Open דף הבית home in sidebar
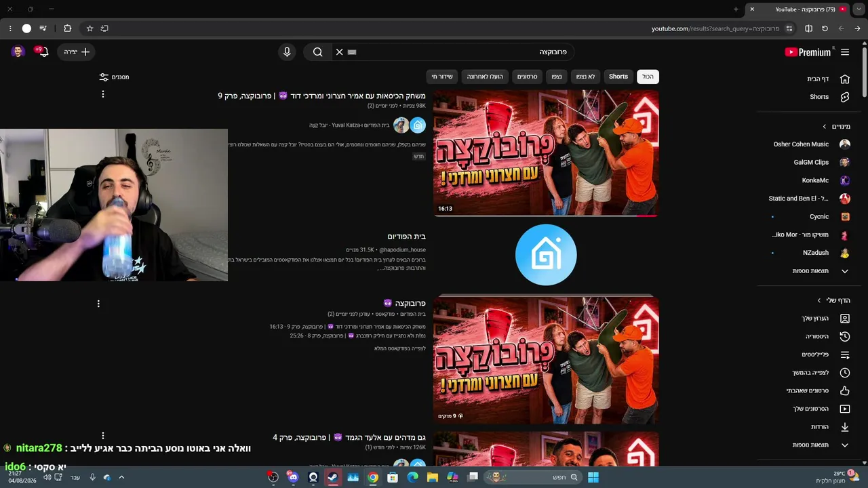The image size is (868, 488). click(827, 79)
